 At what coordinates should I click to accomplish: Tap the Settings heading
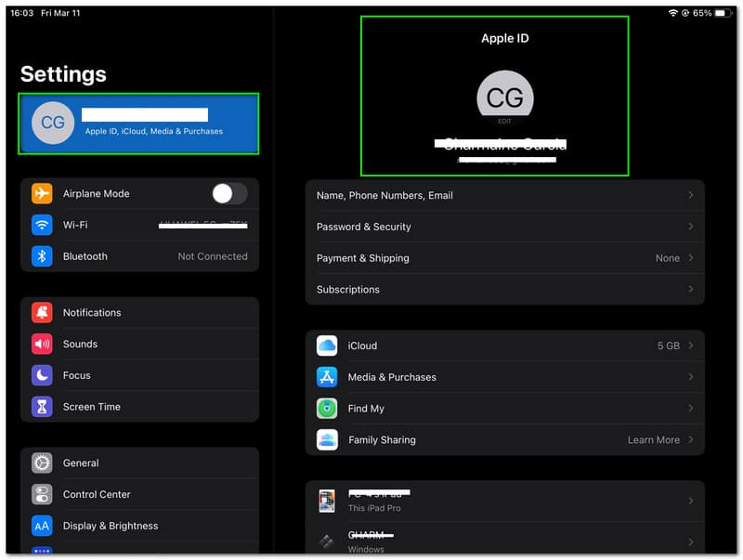pyautogui.click(x=63, y=74)
